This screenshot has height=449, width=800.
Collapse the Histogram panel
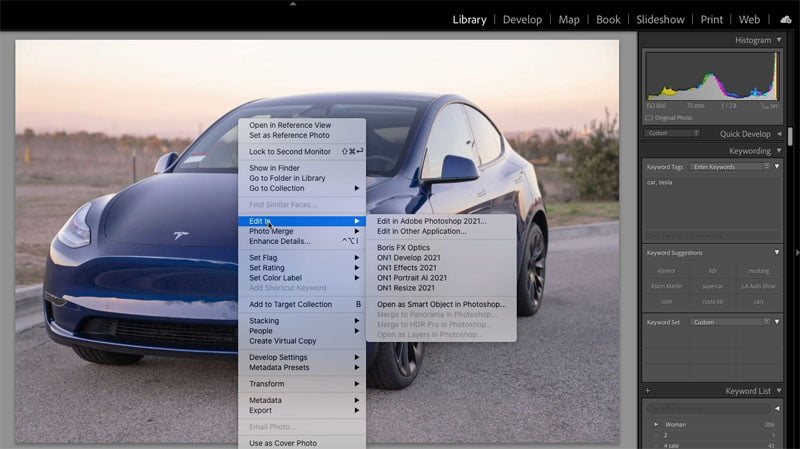(x=779, y=40)
